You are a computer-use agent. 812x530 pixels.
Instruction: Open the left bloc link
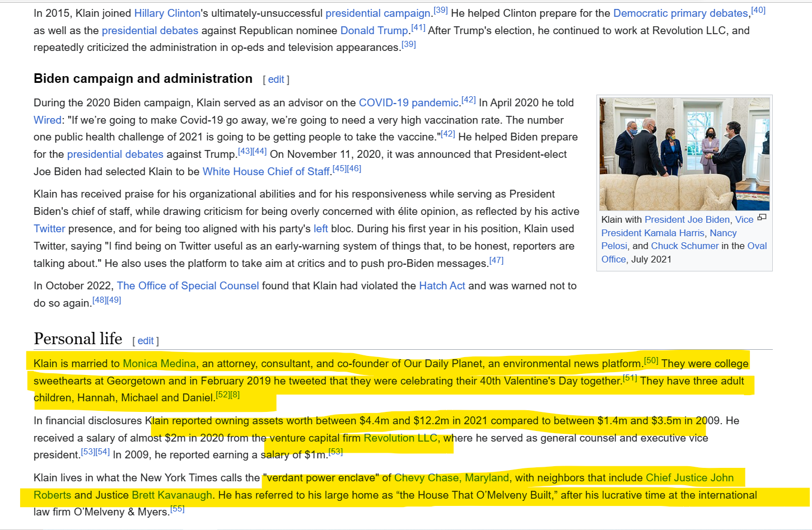pyautogui.click(x=321, y=228)
